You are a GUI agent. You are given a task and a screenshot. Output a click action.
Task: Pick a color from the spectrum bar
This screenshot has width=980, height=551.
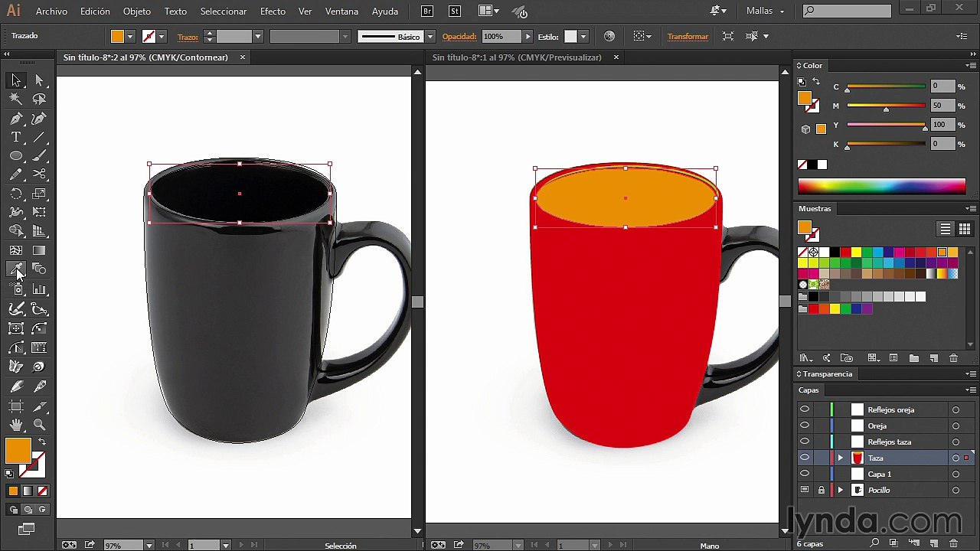[x=881, y=186]
